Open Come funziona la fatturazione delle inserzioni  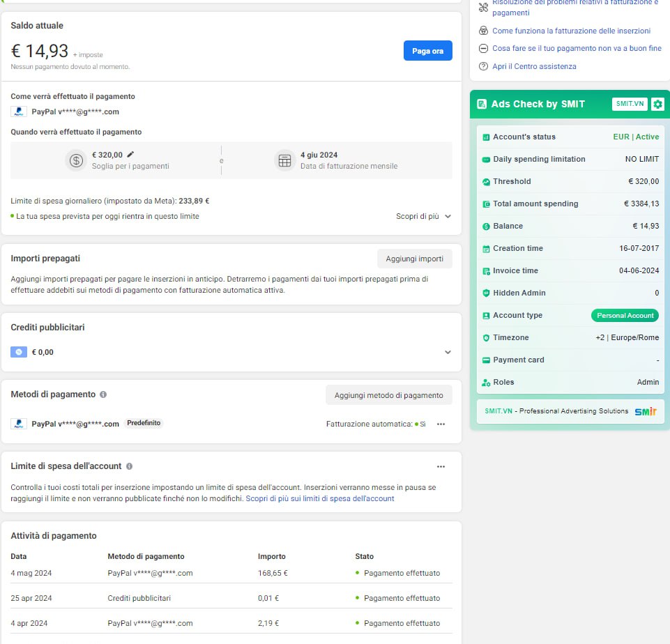coord(571,31)
